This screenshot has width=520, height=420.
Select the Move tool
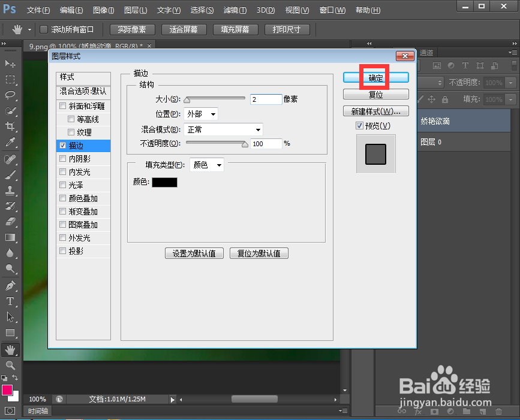pyautogui.click(x=11, y=64)
